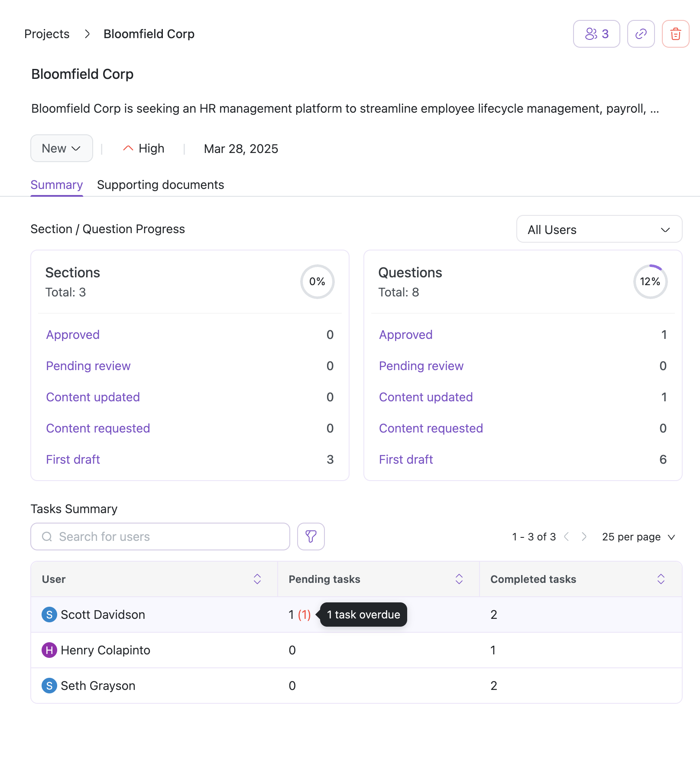Sort table by Pending tasks column

(x=459, y=579)
